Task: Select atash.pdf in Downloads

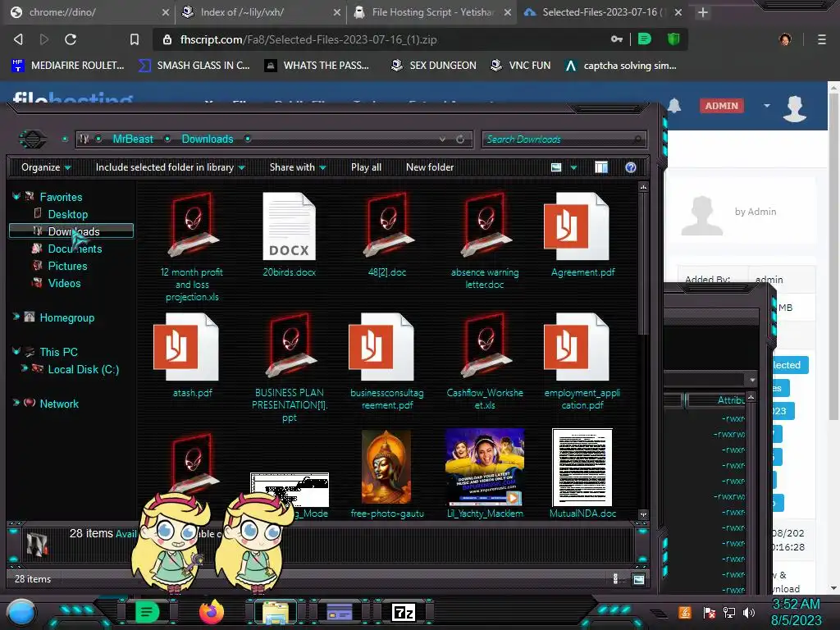Action: (192, 355)
